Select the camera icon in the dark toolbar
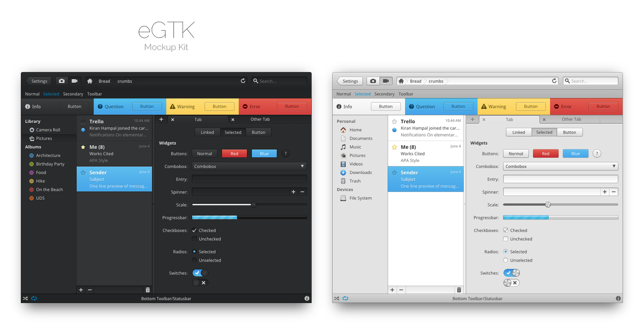 pyautogui.click(x=61, y=80)
